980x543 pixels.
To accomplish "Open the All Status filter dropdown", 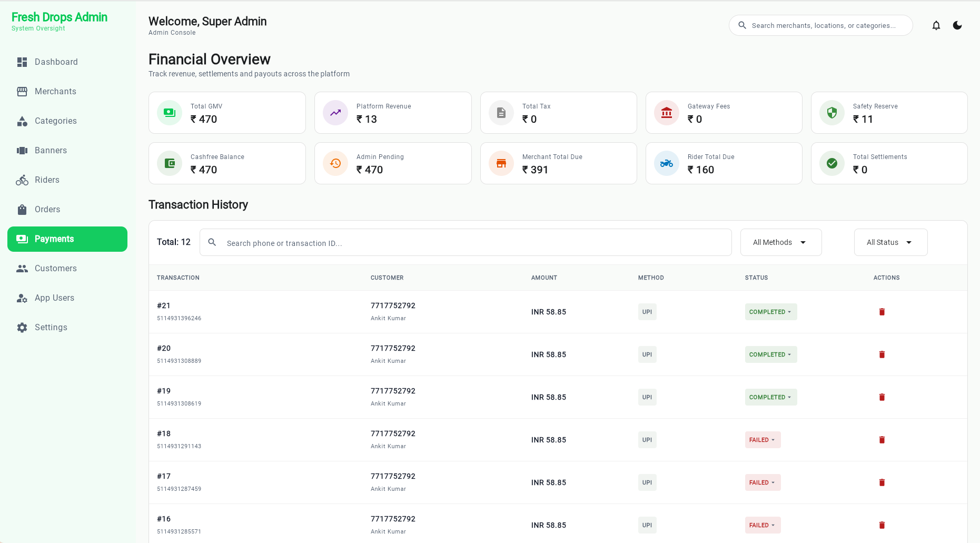I will [x=890, y=242].
